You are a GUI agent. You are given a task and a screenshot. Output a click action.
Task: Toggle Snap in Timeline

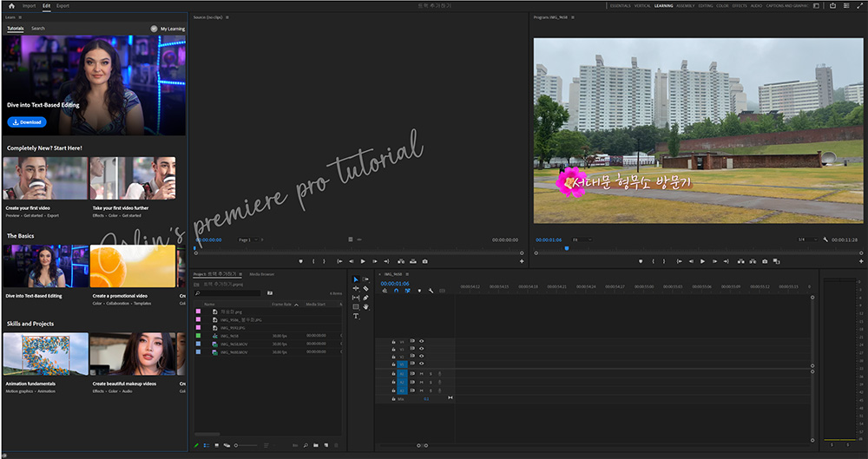[396, 291]
